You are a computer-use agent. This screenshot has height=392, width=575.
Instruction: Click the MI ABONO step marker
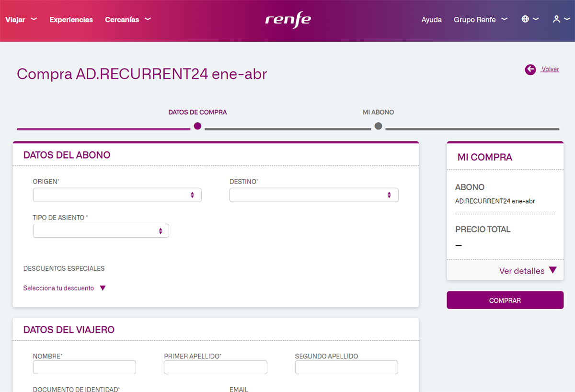click(378, 126)
